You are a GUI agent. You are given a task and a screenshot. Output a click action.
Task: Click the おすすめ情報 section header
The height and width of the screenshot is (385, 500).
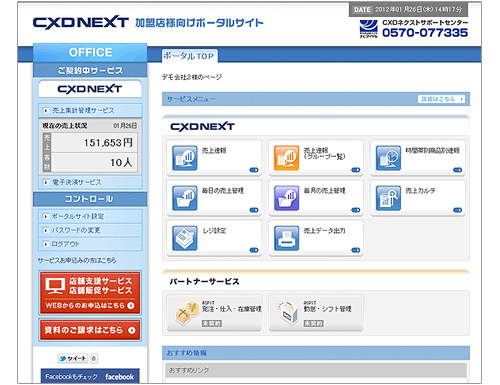316,353
